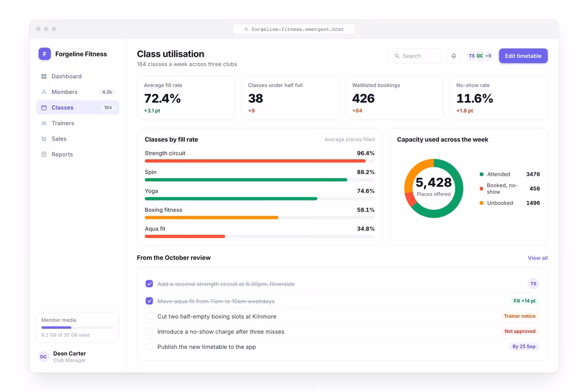Click the Search input field

pos(416,56)
